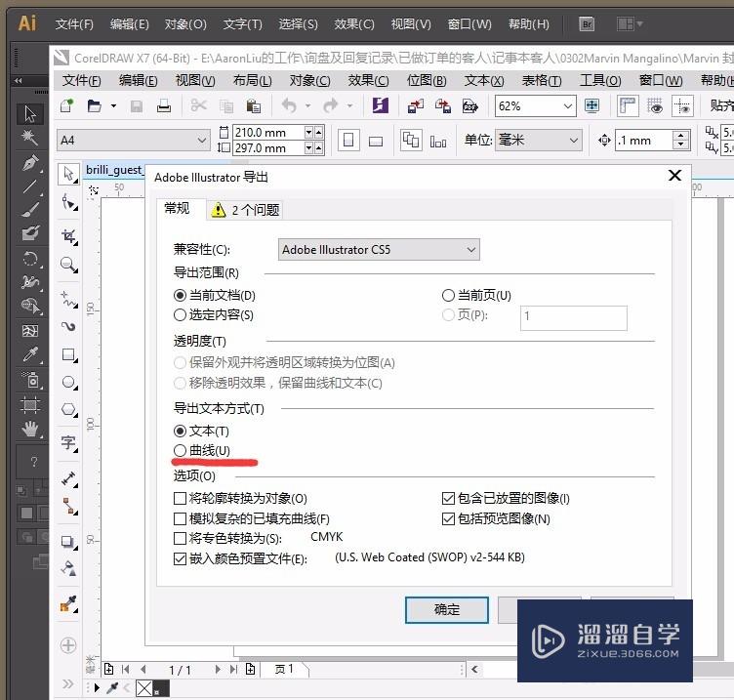Select the Pen tool in Illustrator
This screenshot has width=734, height=700.
[x=30, y=163]
